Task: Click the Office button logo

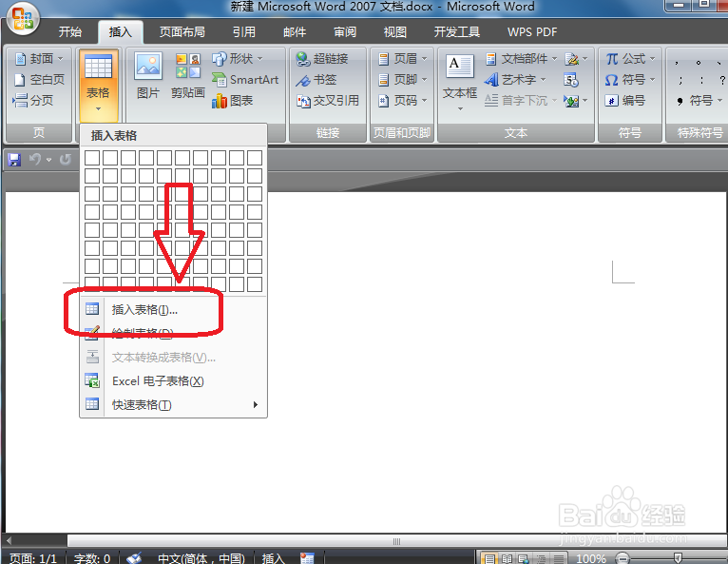Action: coord(22,19)
